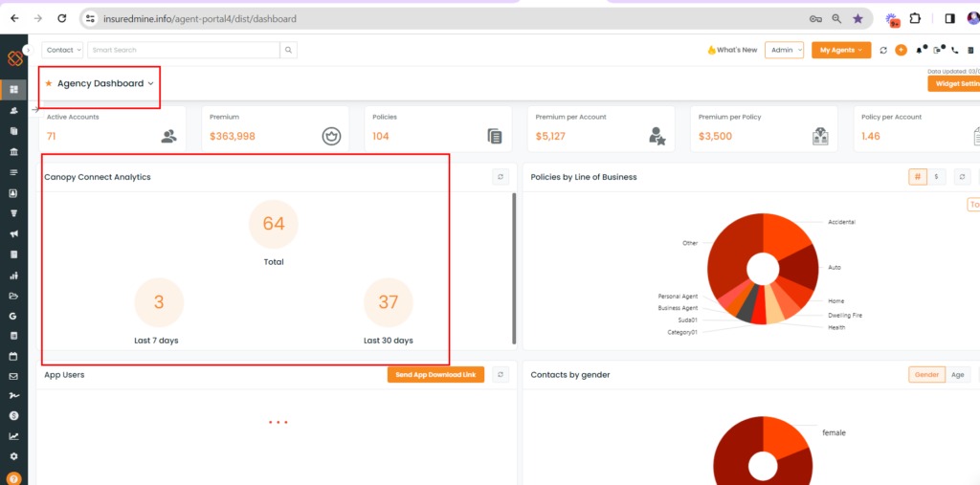Viewport: 980px width, 485px height.
Task: Expand the Agency Dashboard selector chevron
Action: [150, 83]
